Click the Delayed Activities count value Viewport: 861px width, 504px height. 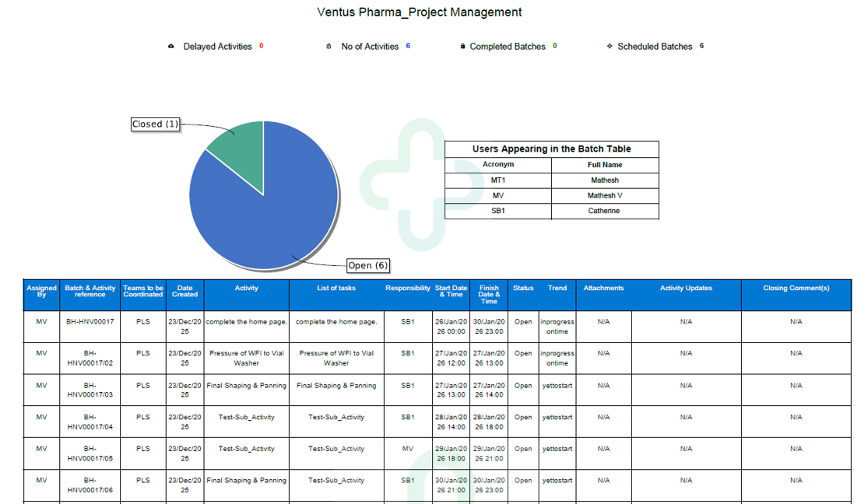(262, 46)
